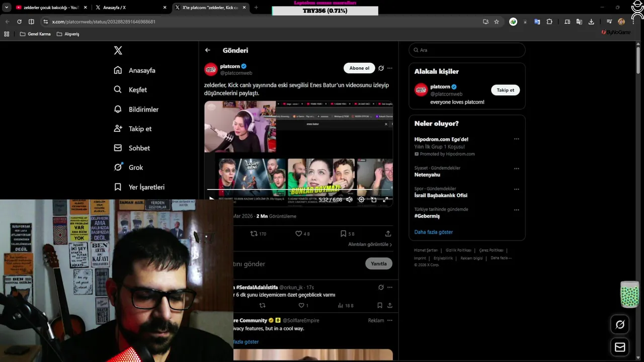Click Grok icon on orkun_jk's reply

[x=381, y=287]
